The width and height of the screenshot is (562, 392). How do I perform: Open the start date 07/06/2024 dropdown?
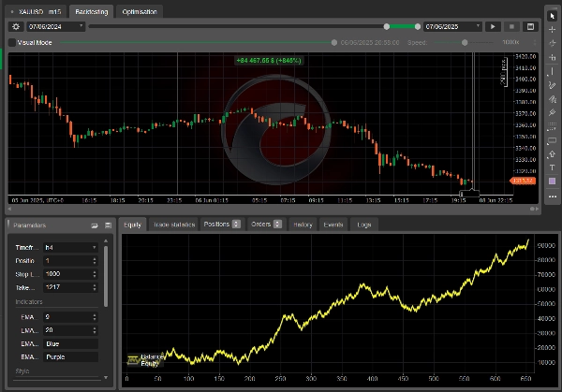[x=47, y=27]
